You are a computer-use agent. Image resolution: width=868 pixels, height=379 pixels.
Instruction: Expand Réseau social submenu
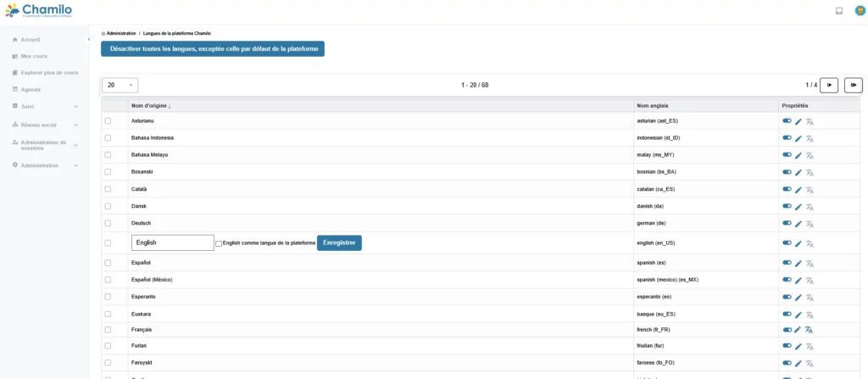pyautogui.click(x=45, y=125)
